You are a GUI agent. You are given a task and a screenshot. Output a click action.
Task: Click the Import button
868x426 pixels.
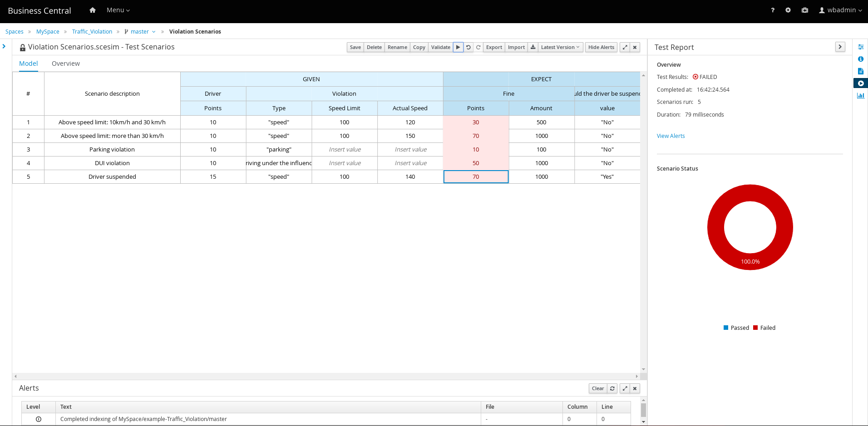coord(516,47)
